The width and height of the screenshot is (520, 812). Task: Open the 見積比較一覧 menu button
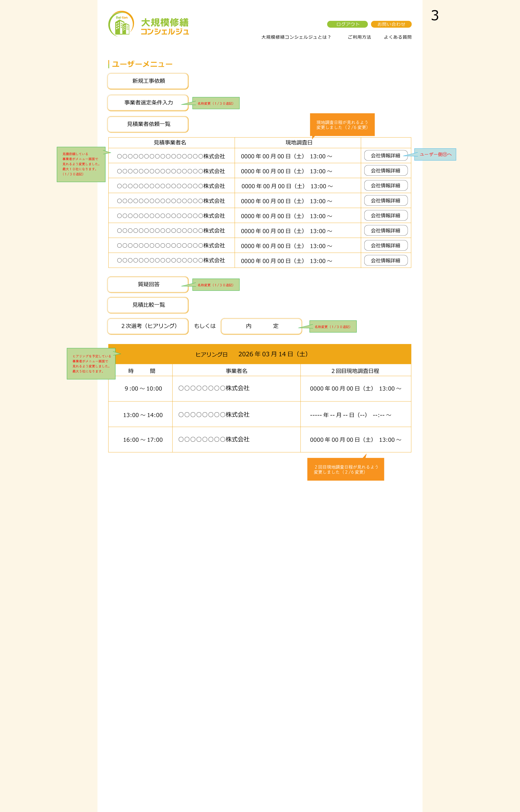pyautogui.click(x=148, y=305)
